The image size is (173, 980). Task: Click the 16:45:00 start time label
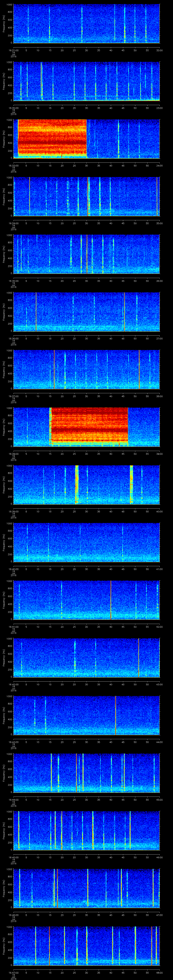14,857
